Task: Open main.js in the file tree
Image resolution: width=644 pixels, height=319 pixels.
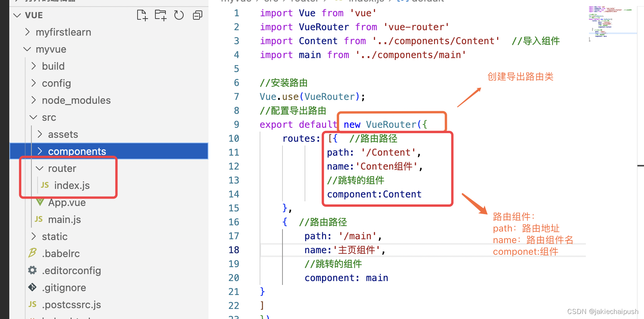Action: click(65, 220)
